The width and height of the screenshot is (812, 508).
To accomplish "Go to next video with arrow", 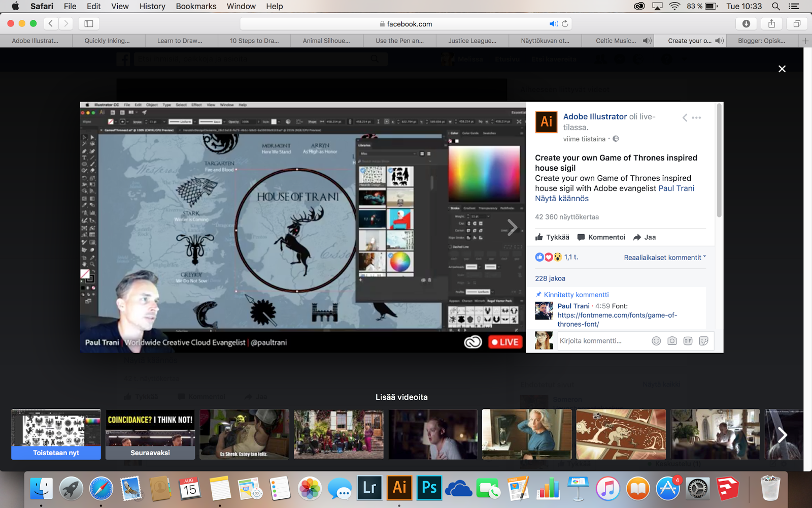I will click(x=513, y=227).
